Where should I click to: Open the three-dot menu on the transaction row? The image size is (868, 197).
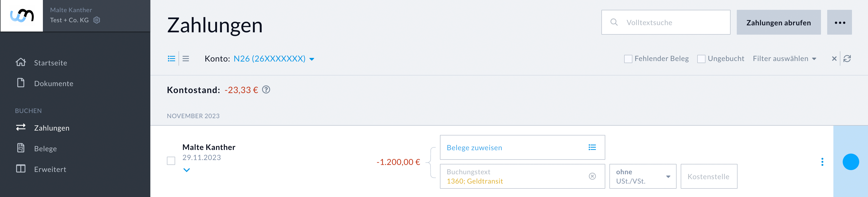click(x=822, y=162)
